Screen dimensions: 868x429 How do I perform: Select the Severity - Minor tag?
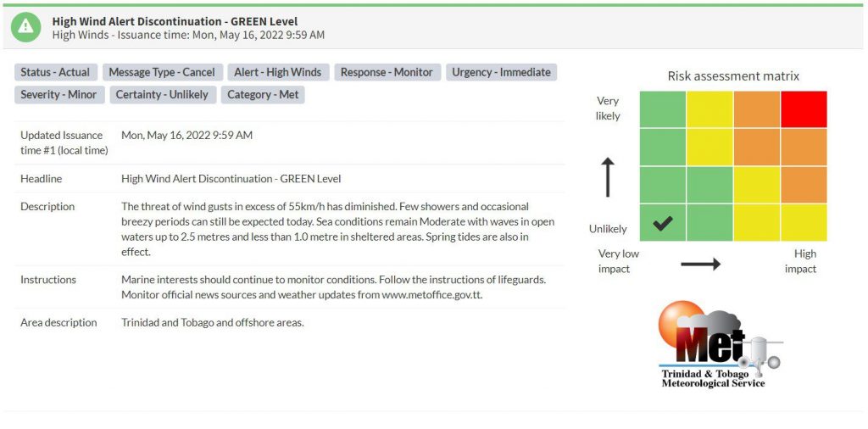[58, 95]
